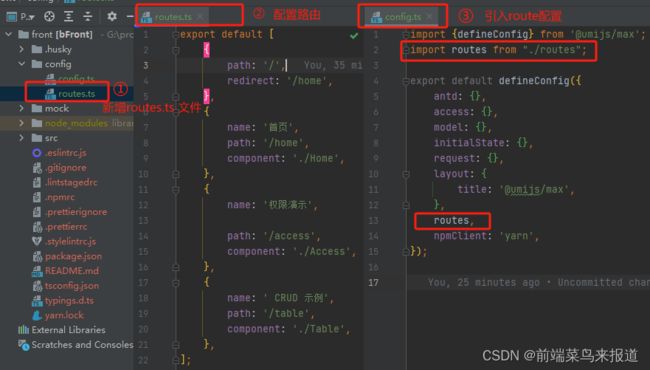The image size is (650, 370).
Task: Close the config.ts editor tab
Action: pyautogui.click(x=429, y=17)
